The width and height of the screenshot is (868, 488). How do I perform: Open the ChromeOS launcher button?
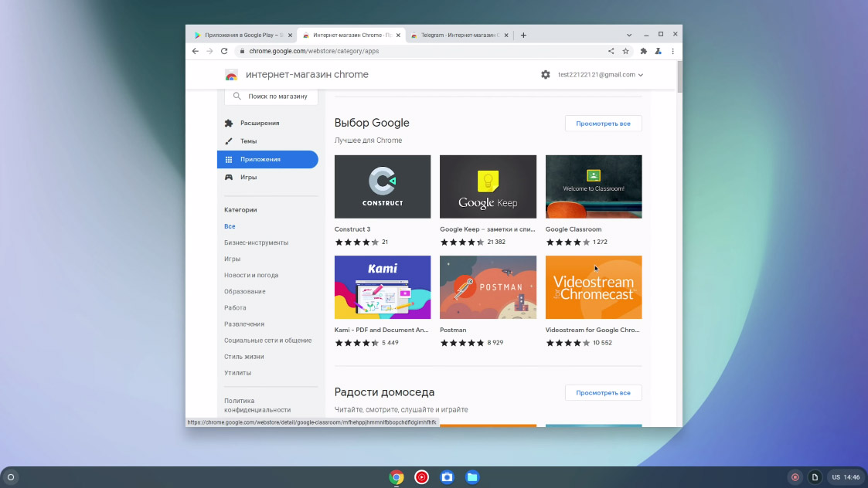pyautogui.click(x=11, y=477)
